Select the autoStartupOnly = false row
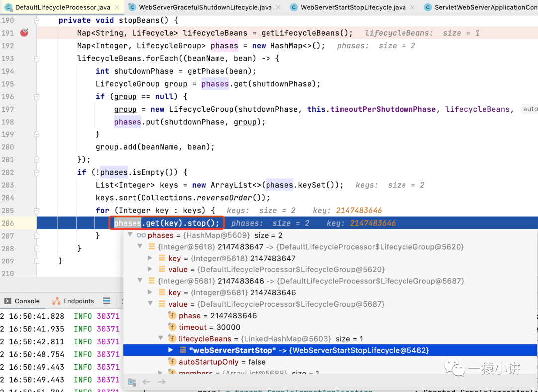 pos(330,362)
